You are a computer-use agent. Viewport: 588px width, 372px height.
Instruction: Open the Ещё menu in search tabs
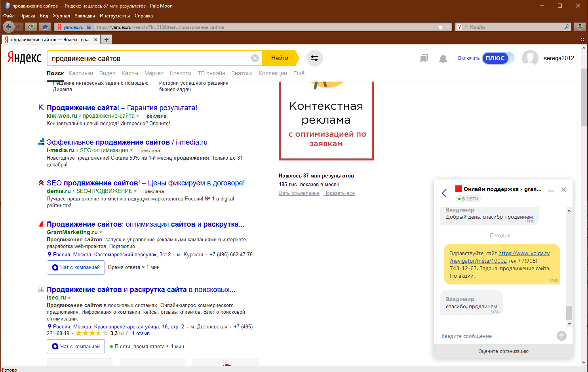coord(299,73)
